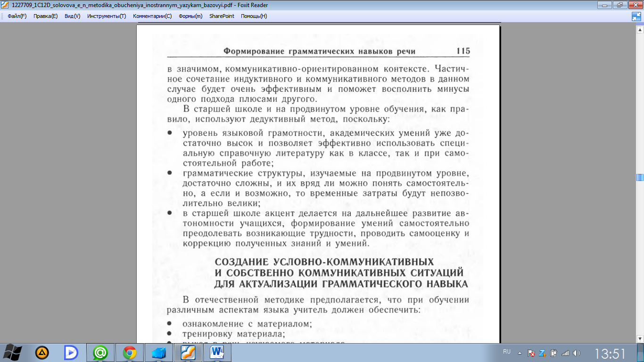The image size is (644, 362).
Task: Click the heading line 'ДЛЯ АКТУАЛИЗАЦИИ ГРАММАТИЧЕСКОГО НАВЫКА'
Action: [x=341, y=284]
